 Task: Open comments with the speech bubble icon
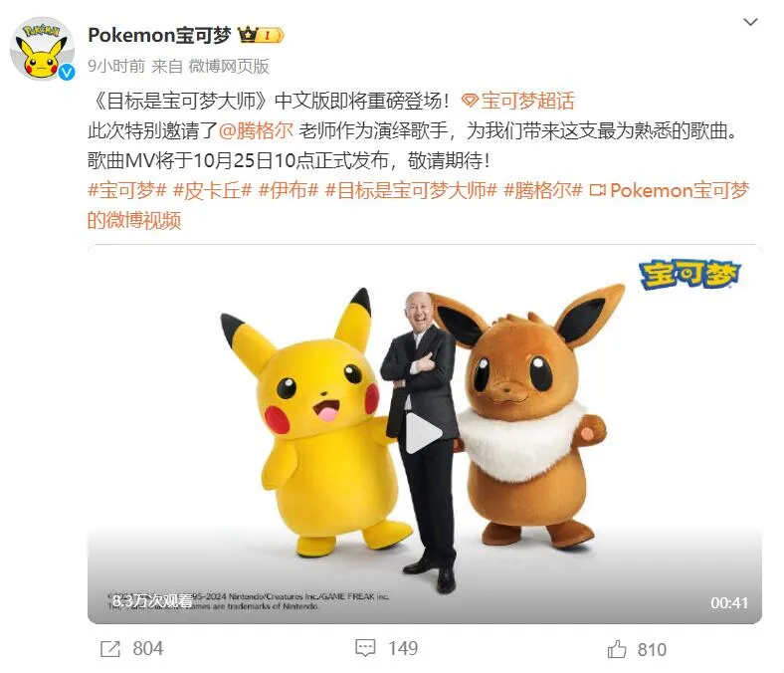point(365,648)
